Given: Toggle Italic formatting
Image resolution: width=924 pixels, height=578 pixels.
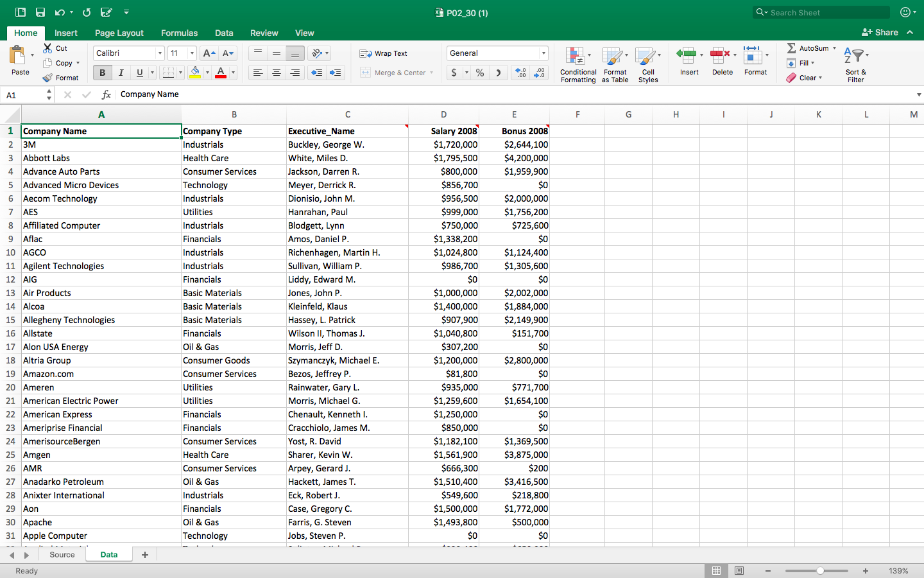Looking at the screenshot, I should click(121, 73).
